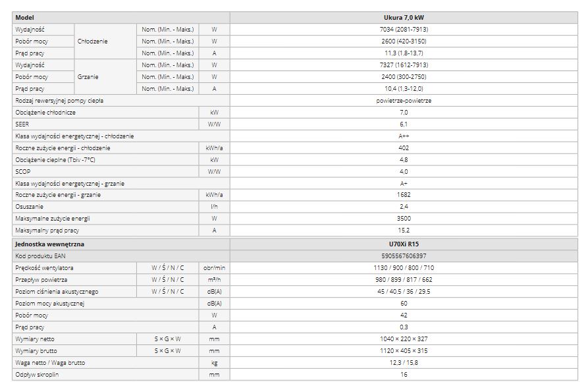588x382 pixels.
Task: Click the "Ukura 7,0 kW" model header
Action: (x=404, y=17)
